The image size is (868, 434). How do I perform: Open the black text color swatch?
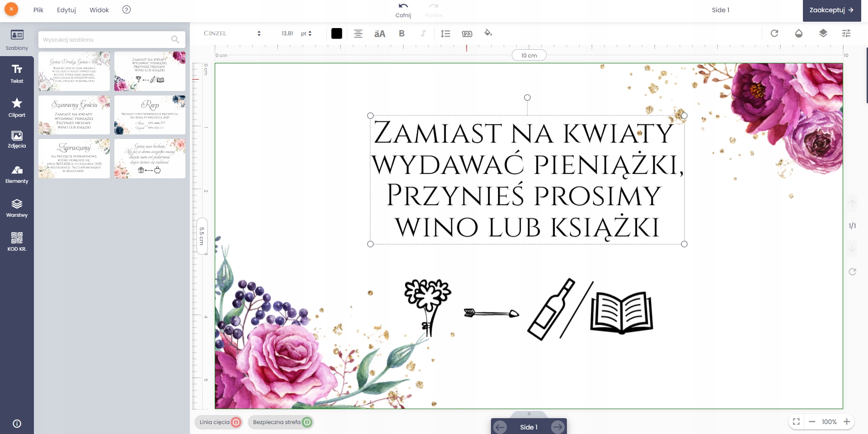click(x=336, y=33)
